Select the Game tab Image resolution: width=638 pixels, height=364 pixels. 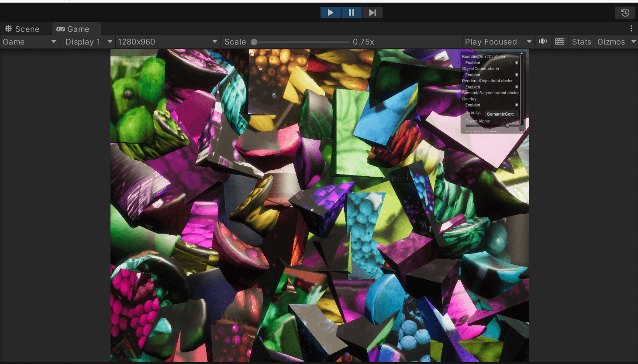[x=77, y=29]
